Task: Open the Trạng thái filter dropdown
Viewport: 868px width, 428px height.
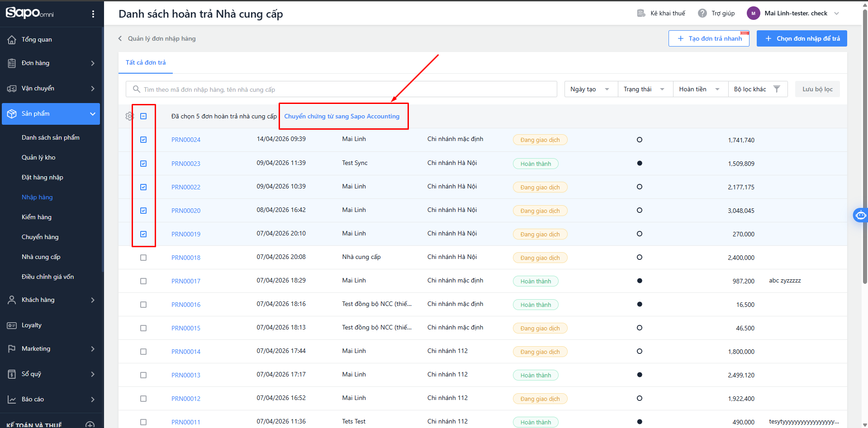Action: [645, 89]
